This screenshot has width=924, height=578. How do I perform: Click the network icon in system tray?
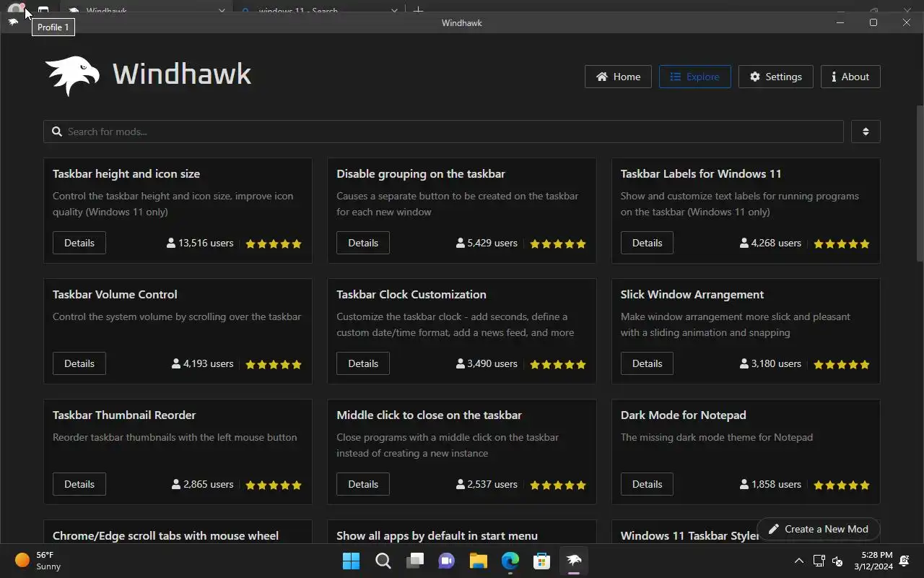819,561
